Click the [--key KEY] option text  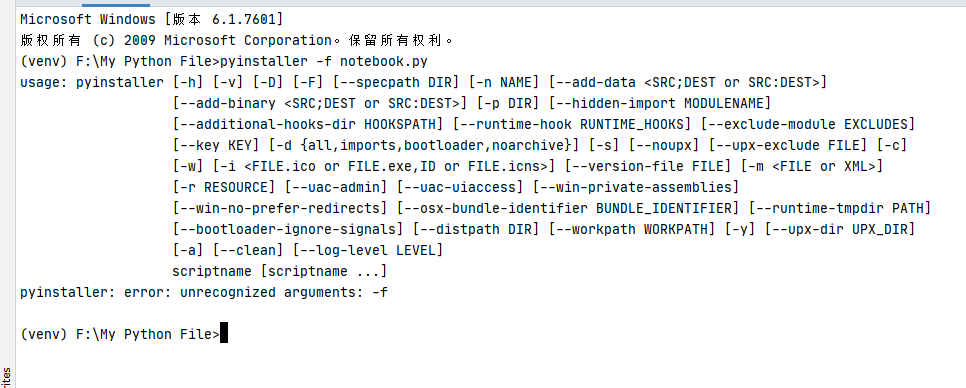pos(216,146)
